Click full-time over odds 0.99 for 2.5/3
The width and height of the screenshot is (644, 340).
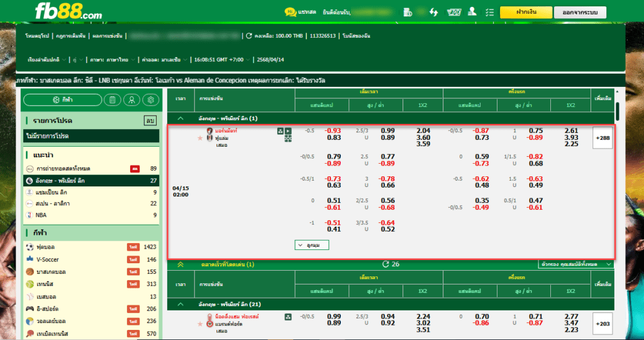[x=387, y=131]
